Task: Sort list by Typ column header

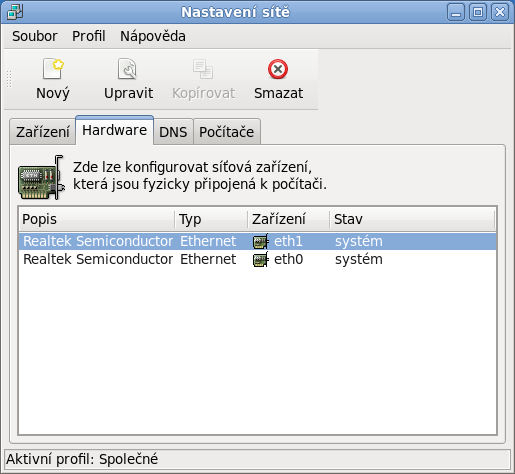Action: [211, 219]
